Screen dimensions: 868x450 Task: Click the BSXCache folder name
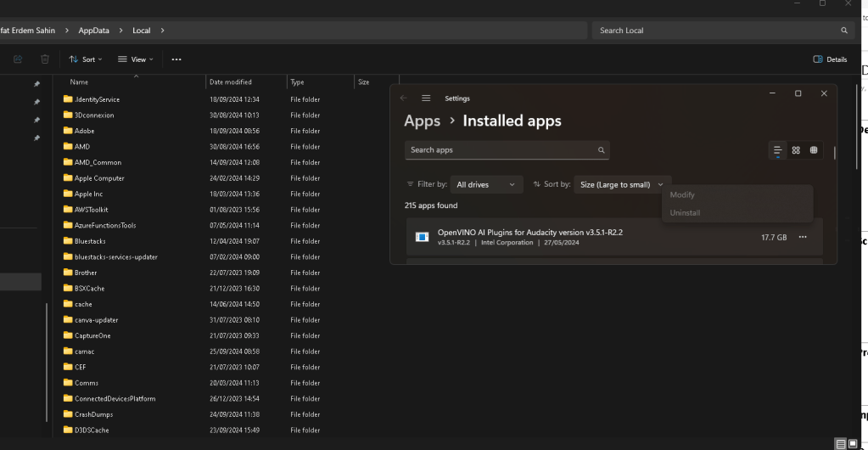pyautogui.click(x=89, y=288)
